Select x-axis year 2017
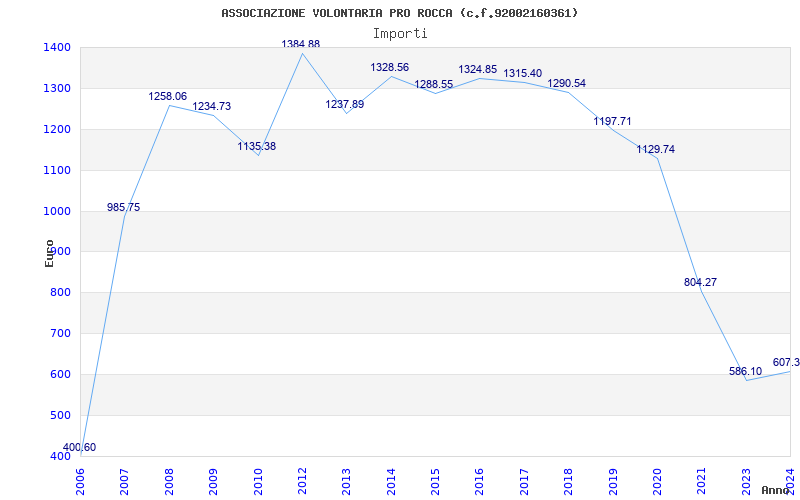 click(524, 482)
